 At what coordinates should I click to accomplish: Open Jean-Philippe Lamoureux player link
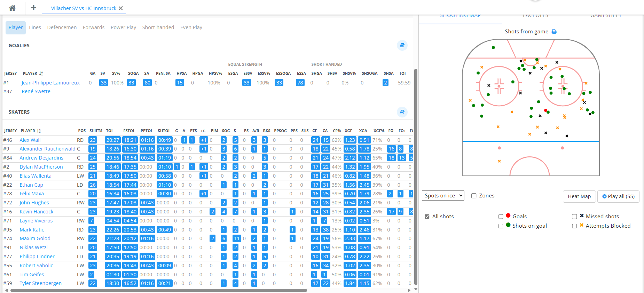coord(50,83)
